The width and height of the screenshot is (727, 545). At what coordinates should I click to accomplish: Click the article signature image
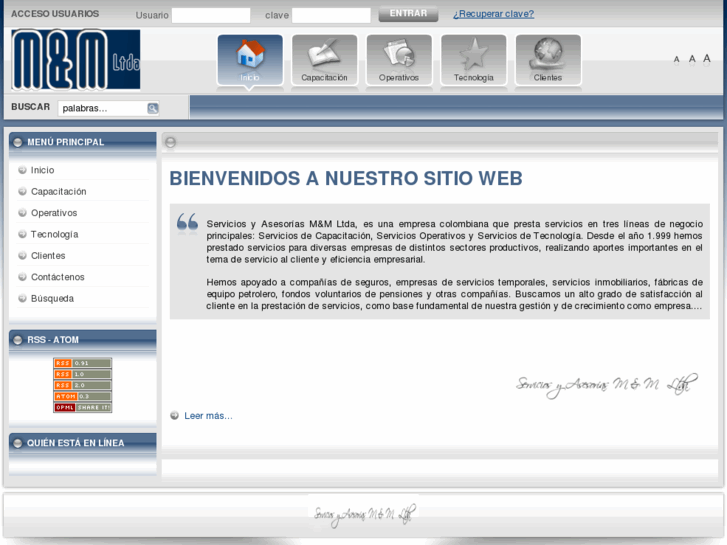pos(606,385)
